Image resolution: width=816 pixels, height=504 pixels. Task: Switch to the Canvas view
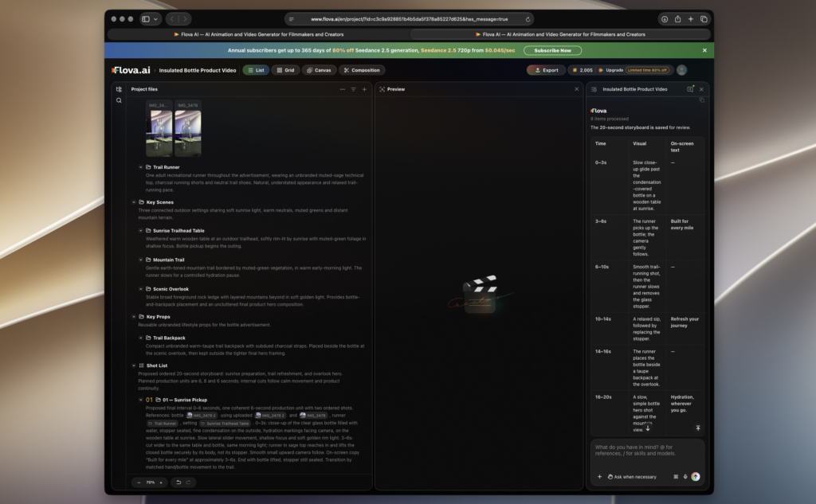(x=319, y=70)
